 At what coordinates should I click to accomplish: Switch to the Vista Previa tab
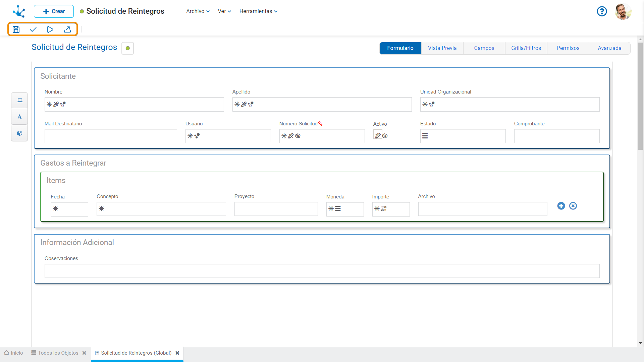pos(442,48)
